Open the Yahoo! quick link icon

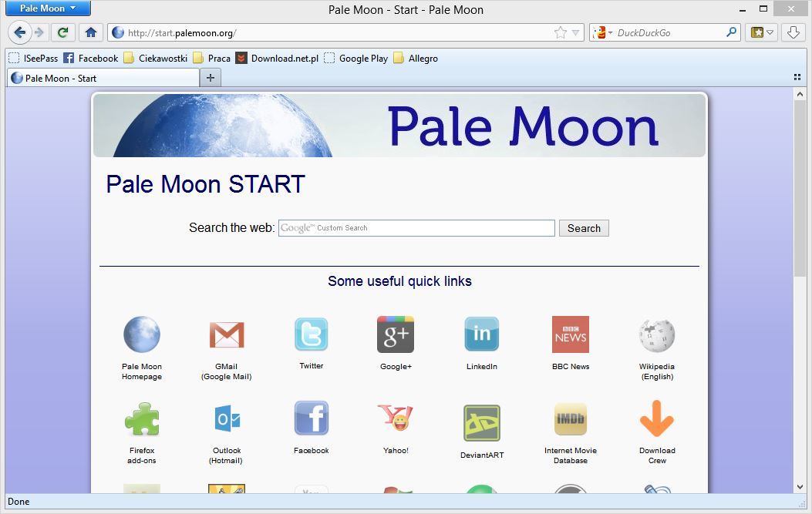tap(396, 418)
